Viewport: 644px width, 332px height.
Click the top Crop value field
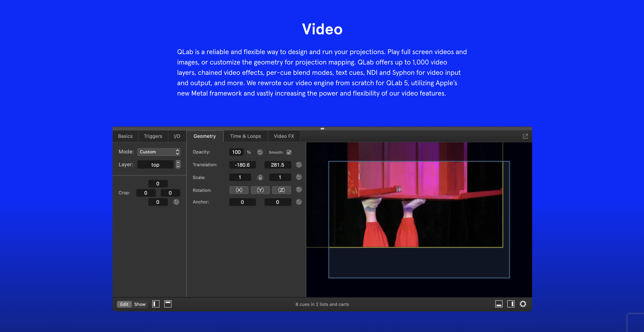click(x=158, y=184)
